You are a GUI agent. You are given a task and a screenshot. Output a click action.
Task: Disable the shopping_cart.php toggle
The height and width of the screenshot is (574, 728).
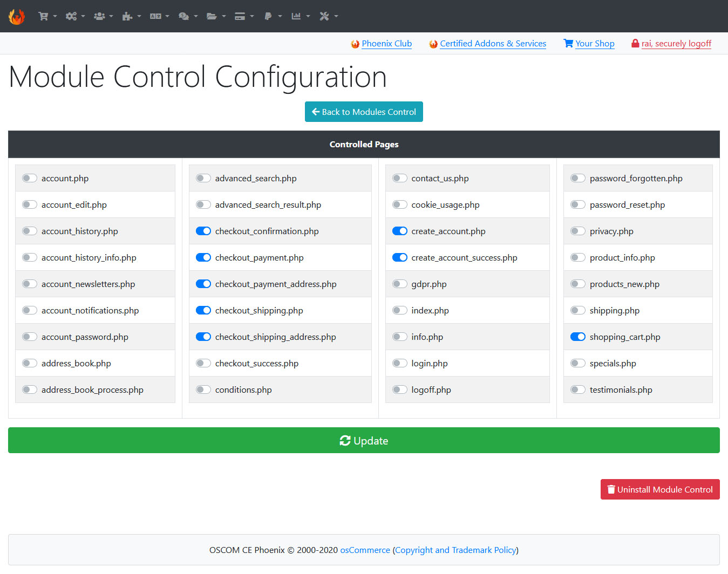[578, 337]
